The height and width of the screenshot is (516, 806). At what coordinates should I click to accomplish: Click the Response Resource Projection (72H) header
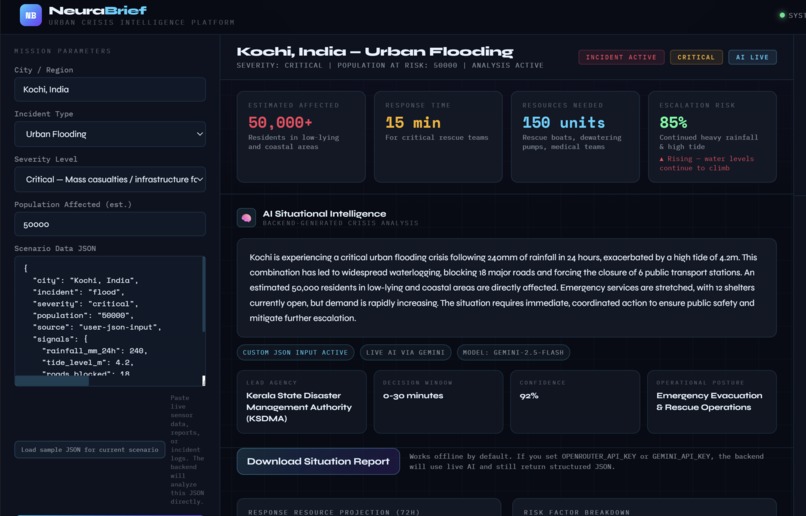coord(334,512)
